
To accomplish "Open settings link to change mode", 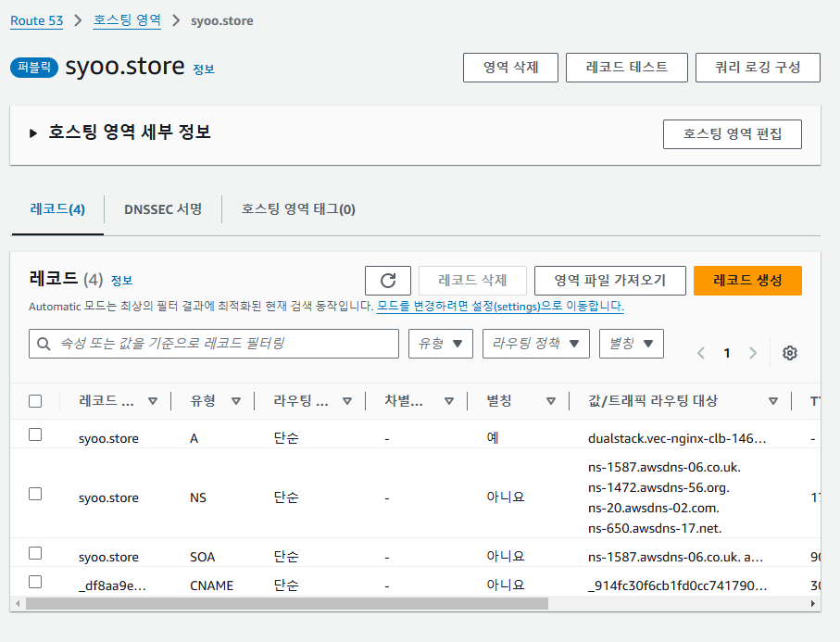I will click(500, 307).
